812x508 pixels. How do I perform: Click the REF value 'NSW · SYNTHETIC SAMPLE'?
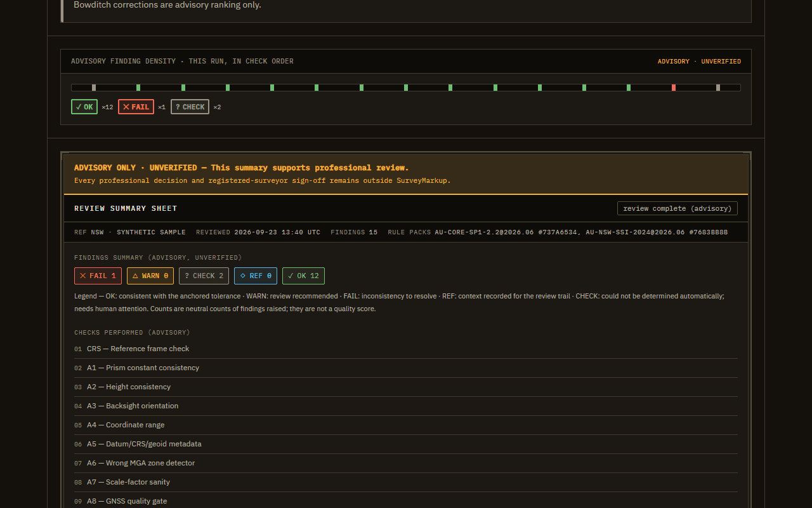(x=138, y=232)
